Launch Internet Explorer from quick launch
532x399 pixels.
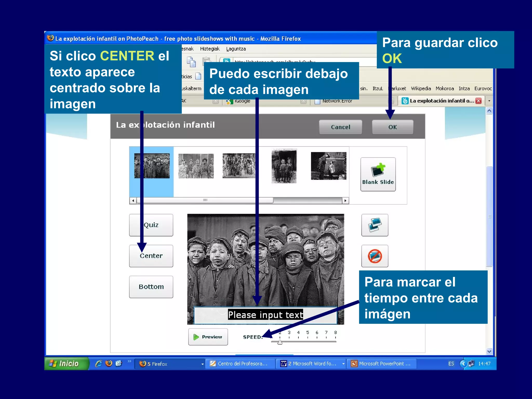99,364
